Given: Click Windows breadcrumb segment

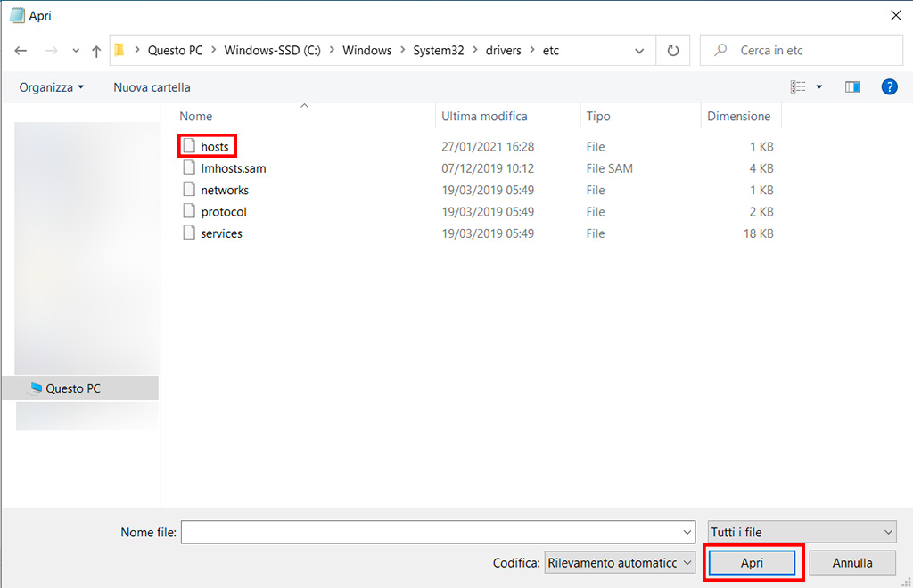Looking at the screenshot, I should [366, 51].
